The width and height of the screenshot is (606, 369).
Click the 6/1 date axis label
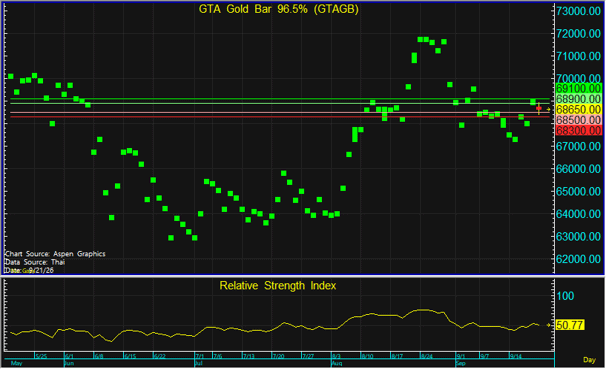(x=70, y=356)
